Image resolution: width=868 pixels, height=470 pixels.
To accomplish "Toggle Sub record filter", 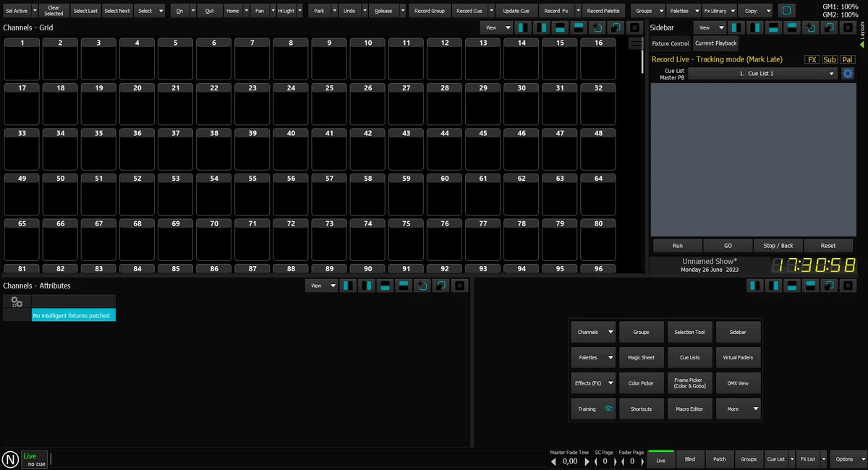I will click(x=830, y=59).
